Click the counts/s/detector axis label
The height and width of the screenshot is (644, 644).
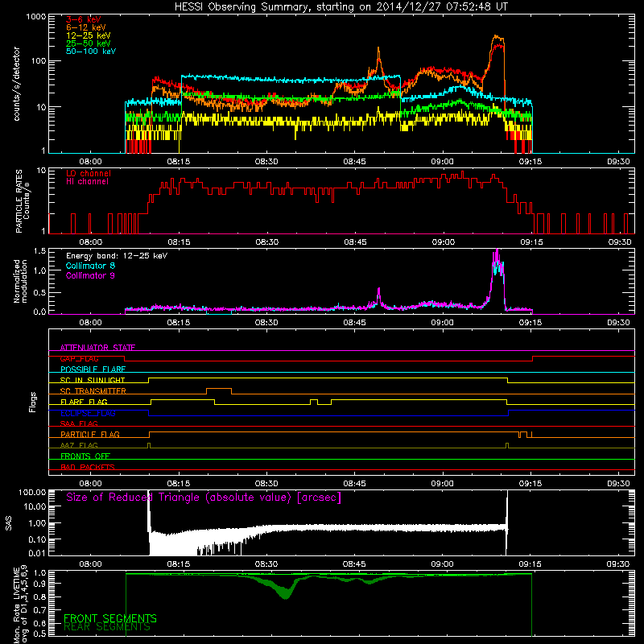pos(17,84)
